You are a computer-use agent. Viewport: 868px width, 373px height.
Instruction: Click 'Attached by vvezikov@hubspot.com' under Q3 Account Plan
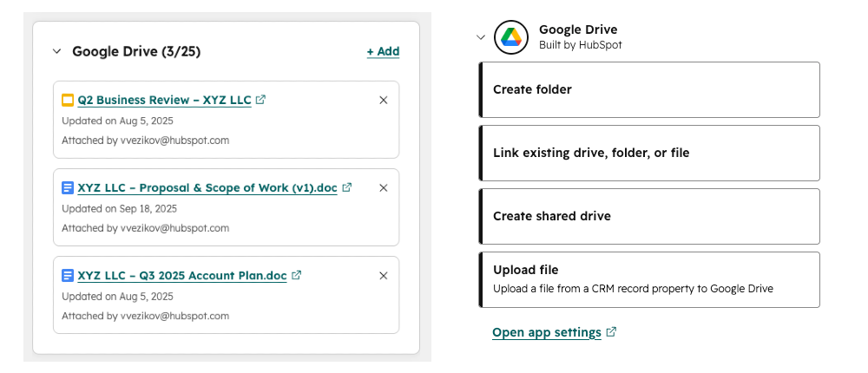(145, 316)
